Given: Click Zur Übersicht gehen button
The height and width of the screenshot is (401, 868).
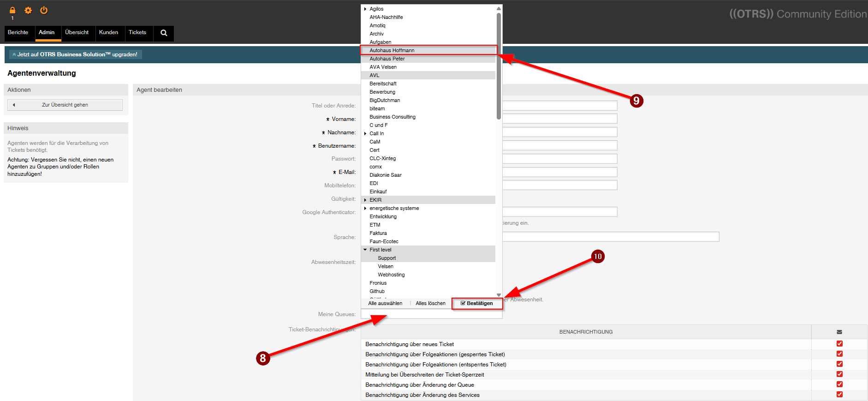Looking at the screenshot, I should [65, 105].
